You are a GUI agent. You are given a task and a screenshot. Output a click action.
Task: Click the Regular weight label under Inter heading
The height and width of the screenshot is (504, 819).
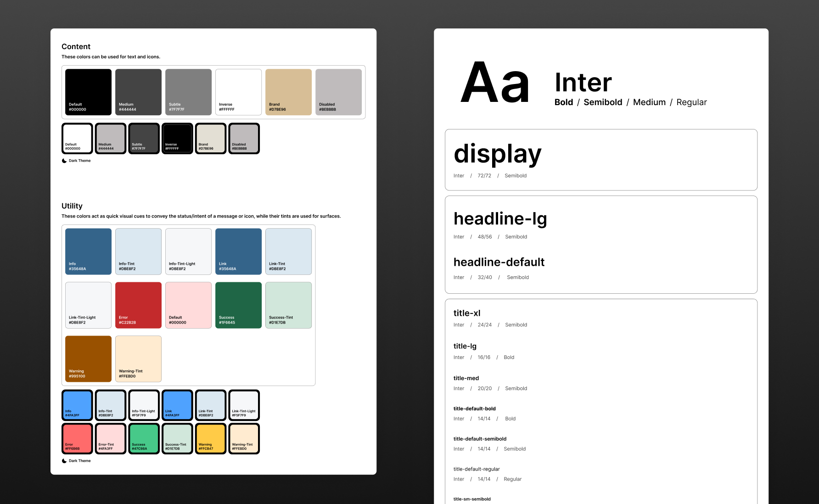point(691,102)
